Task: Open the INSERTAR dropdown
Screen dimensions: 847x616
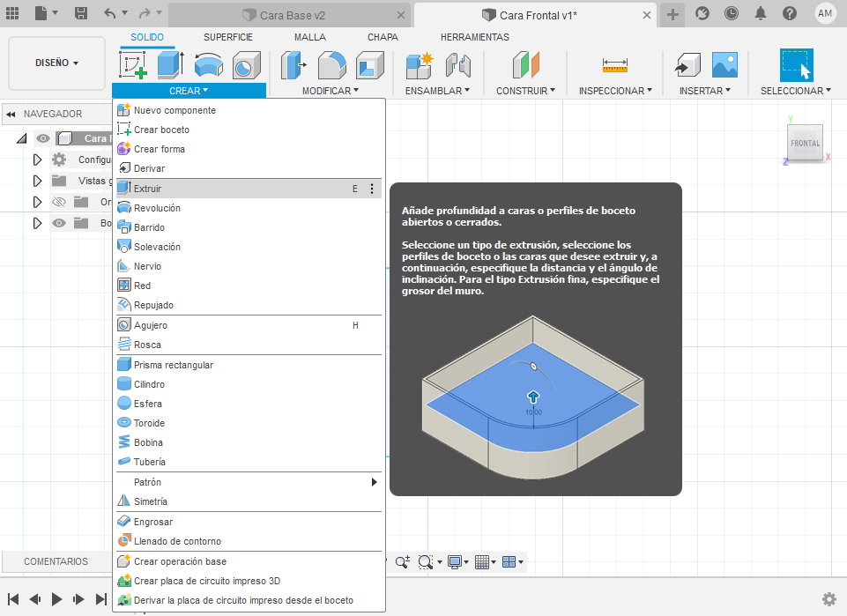Action: [x=705, y=91]
